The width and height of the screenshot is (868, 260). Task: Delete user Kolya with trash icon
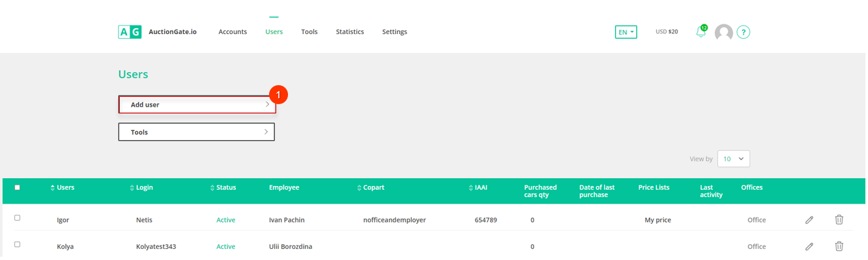[x=839, y=246]
